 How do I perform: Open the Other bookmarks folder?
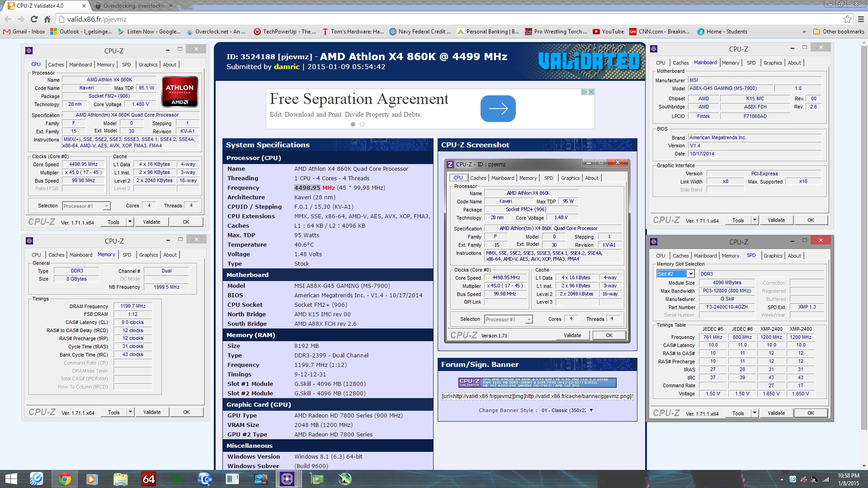pyautogui.click(x=839, y=32)
